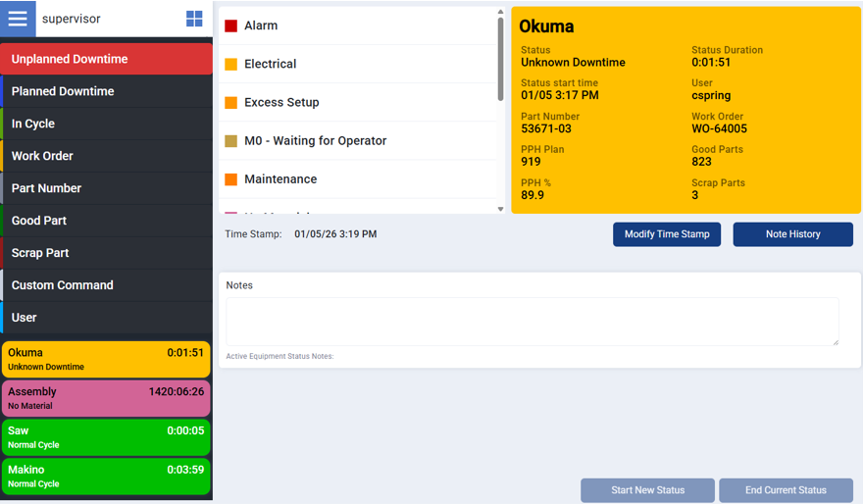
Task: Click Unknown Downtime status in Okuma panel
Action: pyautogui.click(x=573, y=62)
